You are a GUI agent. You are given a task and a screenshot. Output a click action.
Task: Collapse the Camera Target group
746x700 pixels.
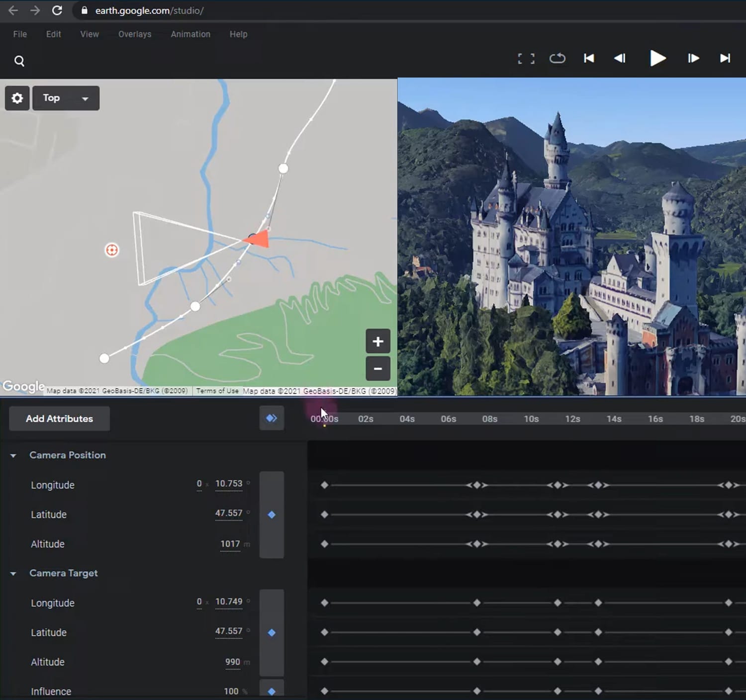[13, 574]
